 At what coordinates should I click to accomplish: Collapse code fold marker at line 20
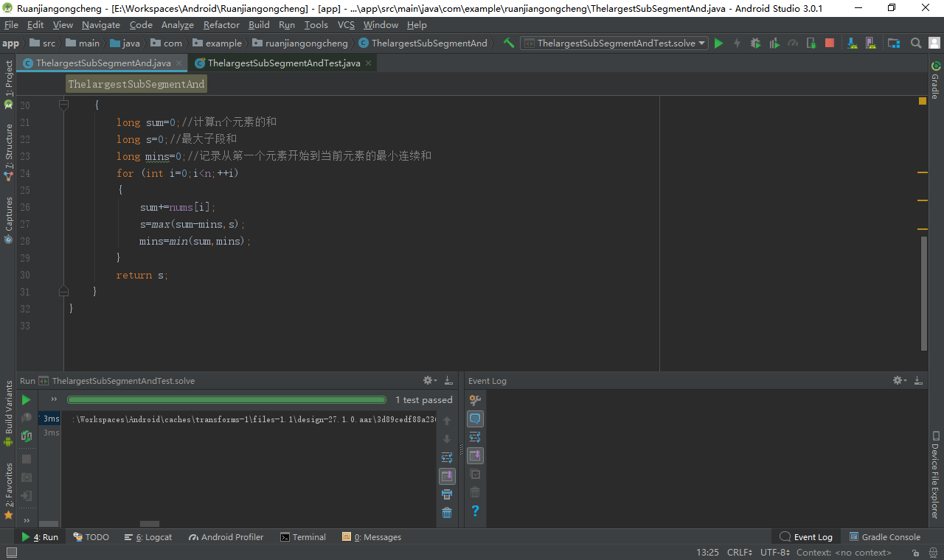[x=63, y=105]
